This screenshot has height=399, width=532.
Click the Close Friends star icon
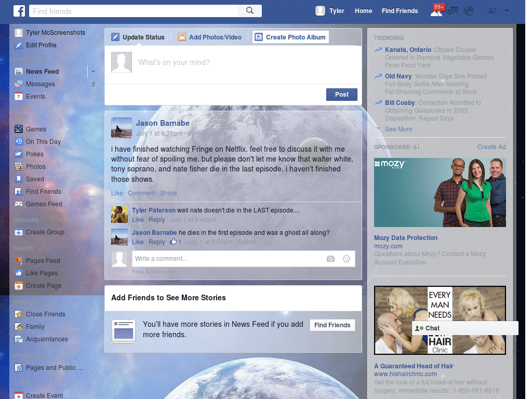[19, 314]
